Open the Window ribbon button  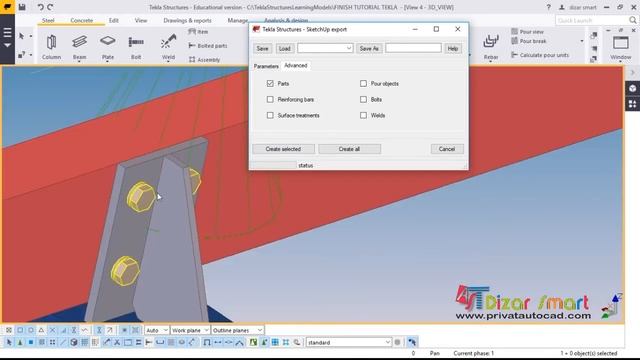pos(621,47)
